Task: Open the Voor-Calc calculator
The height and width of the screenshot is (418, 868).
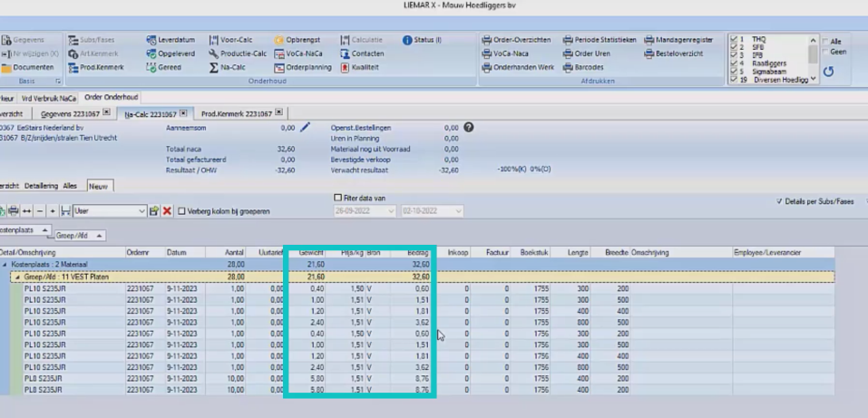Action: click(x=230, y=40)
